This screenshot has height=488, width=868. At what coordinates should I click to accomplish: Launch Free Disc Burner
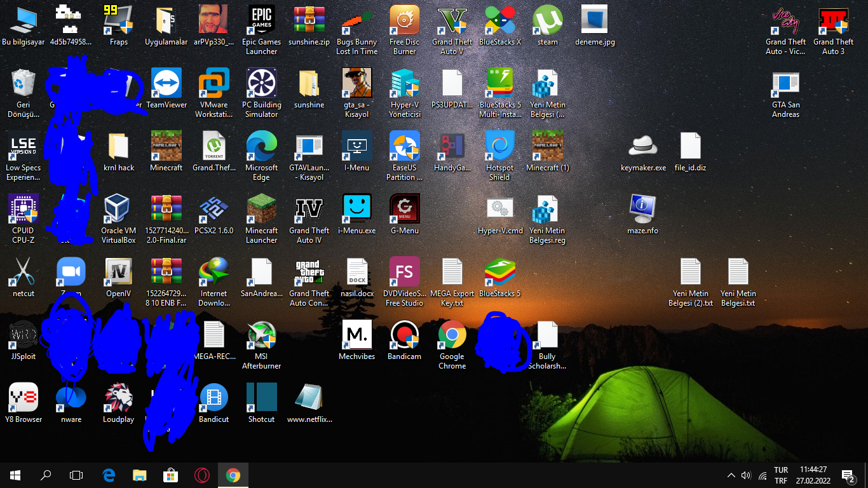pyautogui.click(x=405, y=30)
